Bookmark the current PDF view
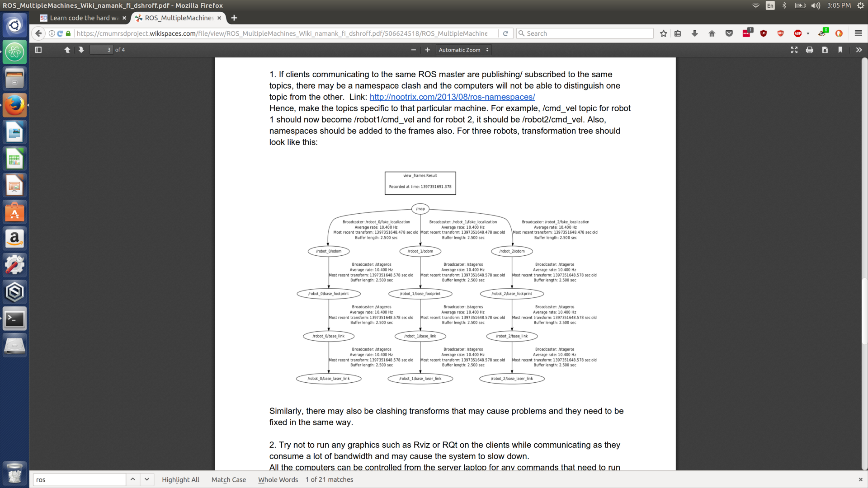868x488 pixels. pyautogui.click(x=840, y=50)
